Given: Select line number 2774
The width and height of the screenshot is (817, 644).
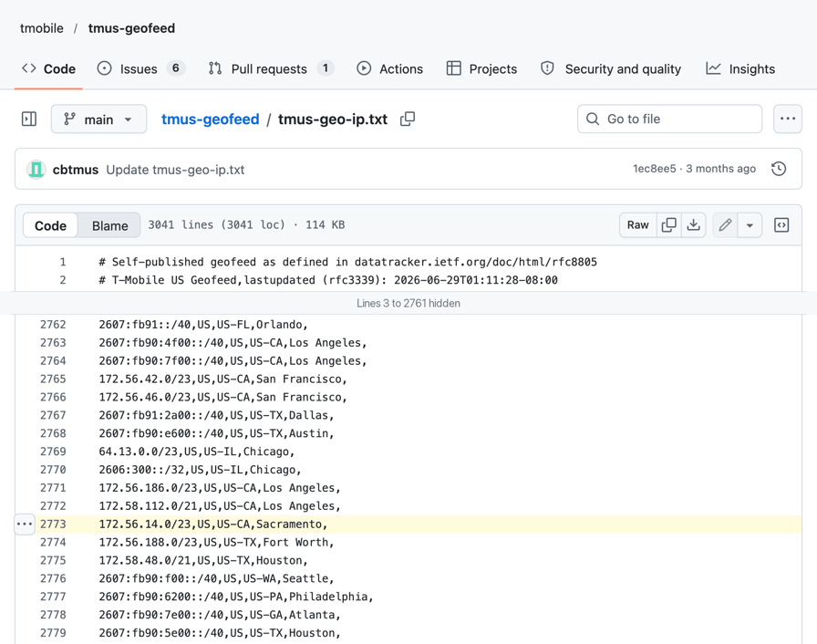Looking at the screenshot, I should click(x=53, y=543).
